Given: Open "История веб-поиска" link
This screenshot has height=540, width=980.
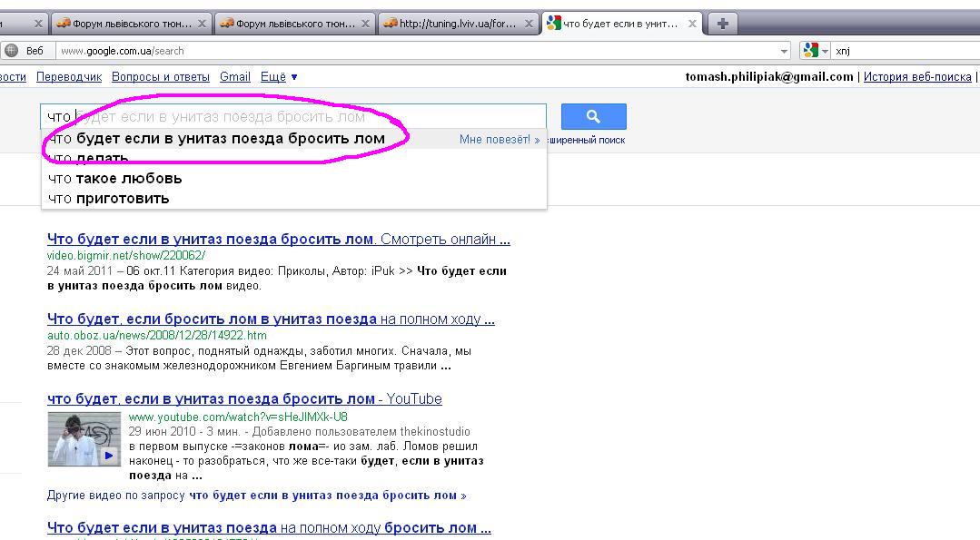Looking at the screenshot, I should tap(917, 77).
